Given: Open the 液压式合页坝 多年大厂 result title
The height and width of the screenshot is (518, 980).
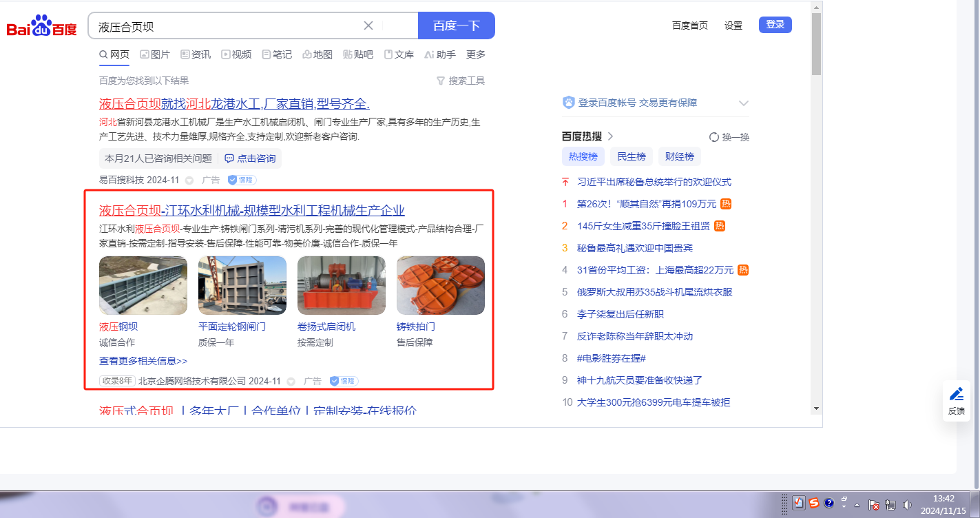Looking at the screenshot, I should 258,411.
